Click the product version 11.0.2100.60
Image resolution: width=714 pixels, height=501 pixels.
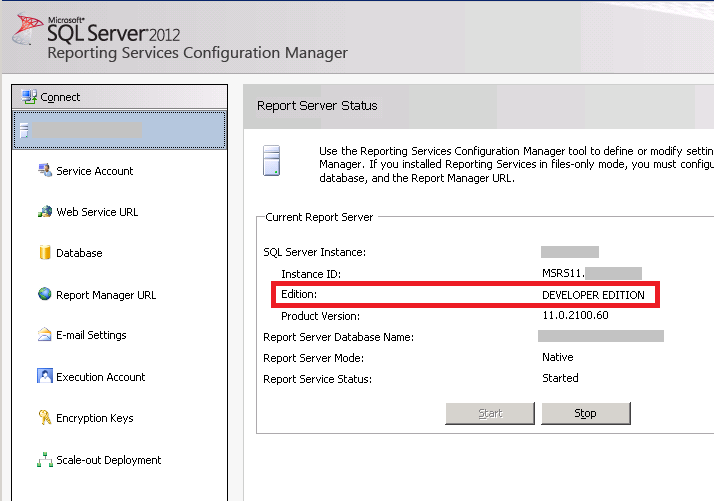coord(575,315)
